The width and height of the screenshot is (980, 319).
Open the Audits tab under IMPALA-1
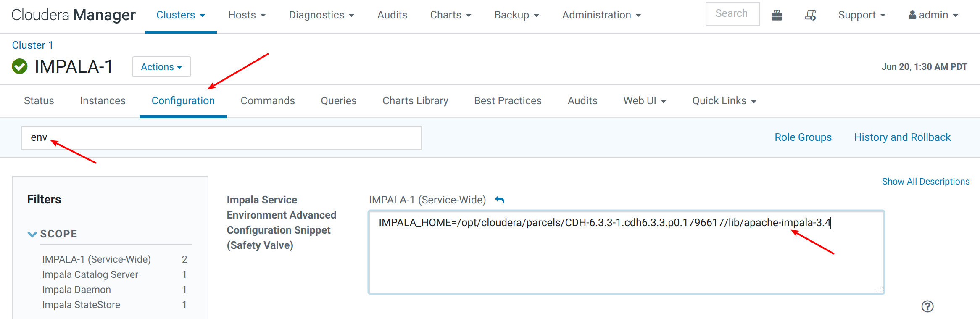(x=582, y=101)
